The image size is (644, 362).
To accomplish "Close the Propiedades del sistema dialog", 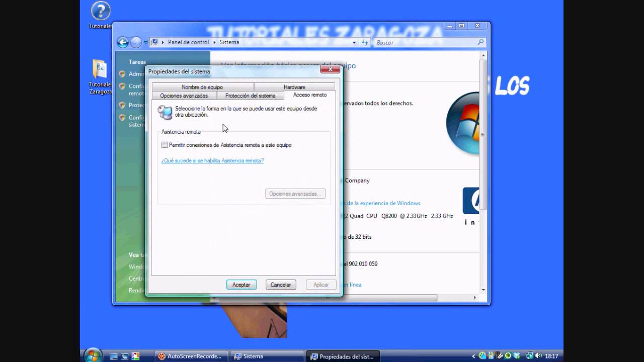I will pyautogui.click(x=330, y=69).
